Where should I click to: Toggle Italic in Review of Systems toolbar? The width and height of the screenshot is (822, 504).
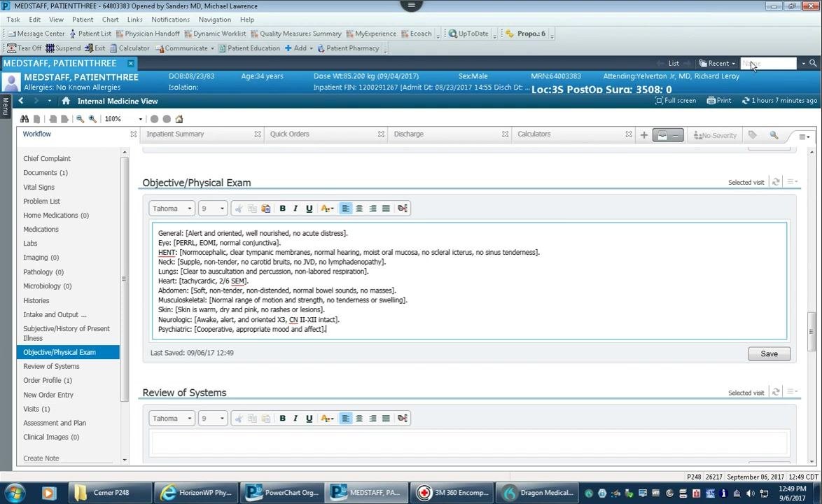pos(295,418)
